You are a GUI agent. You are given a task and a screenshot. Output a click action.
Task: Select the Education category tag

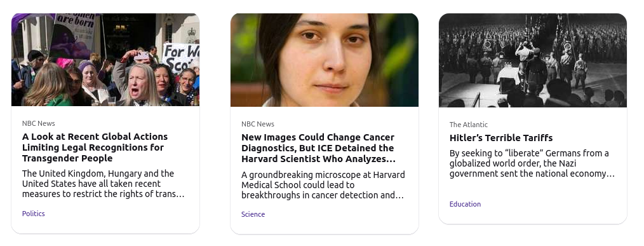465,204
